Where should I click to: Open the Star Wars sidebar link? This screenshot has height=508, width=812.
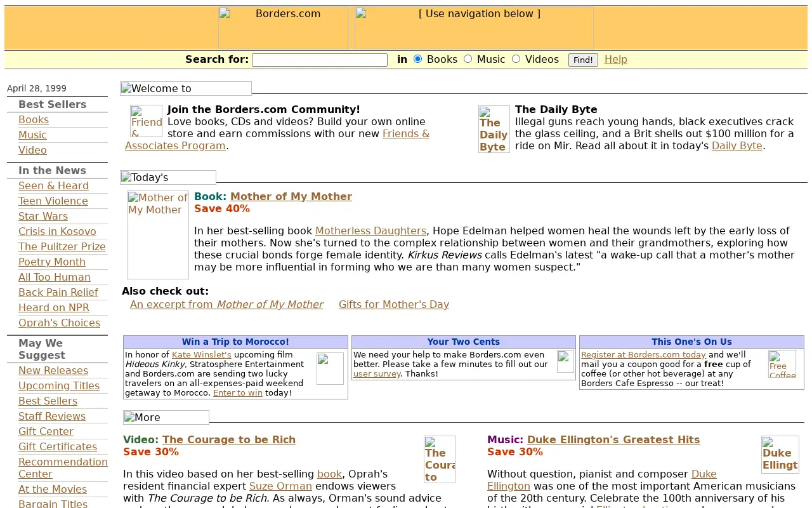pyautogui.click(x=43, y=216)
